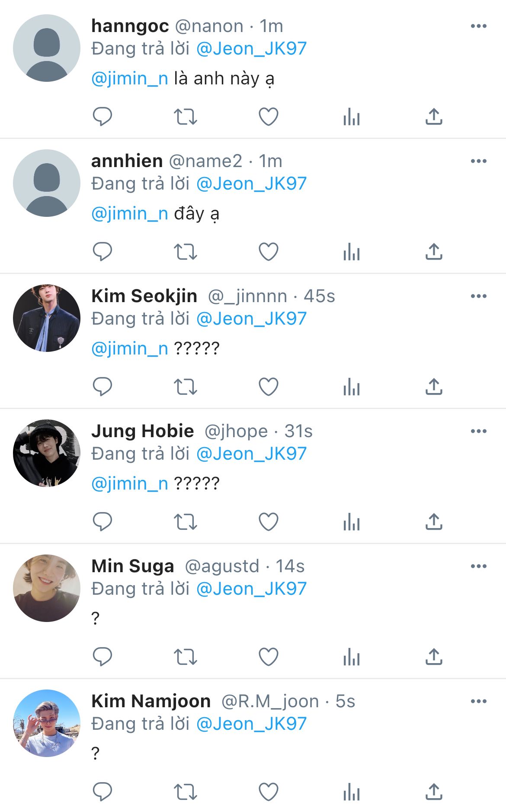Like Kim Seokjin's tweet
The width and height of the screenshot is (506, 812).
coord(268,387)
